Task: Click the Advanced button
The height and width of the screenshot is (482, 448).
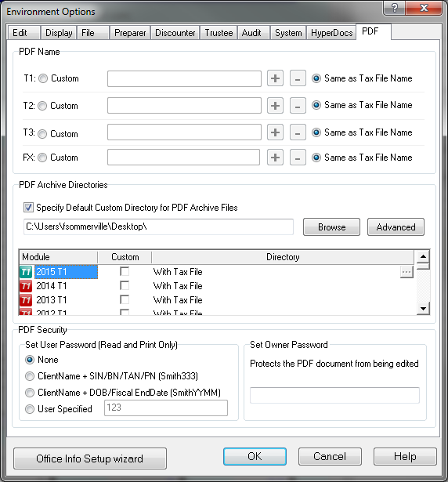Action: (x=396, y=227)
